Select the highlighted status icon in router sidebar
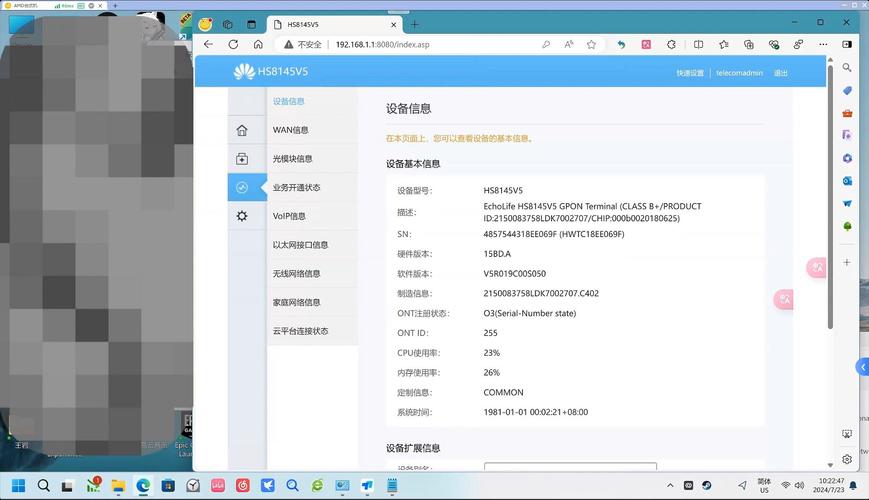This screenshot has width=869, height=500. [242, 187]
